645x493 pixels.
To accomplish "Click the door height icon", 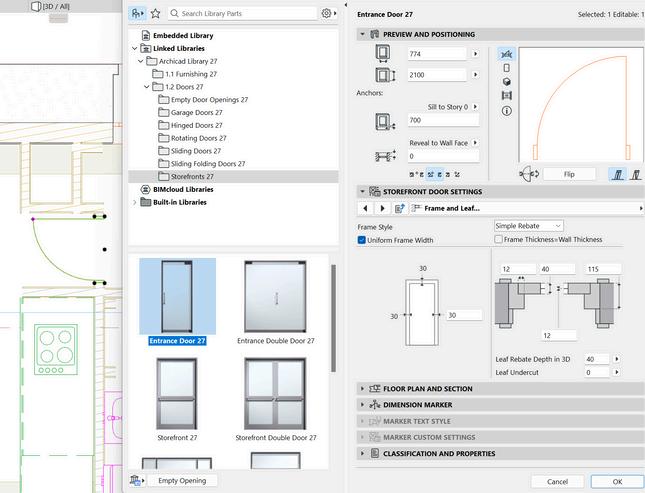I will [x=385, y=75].
